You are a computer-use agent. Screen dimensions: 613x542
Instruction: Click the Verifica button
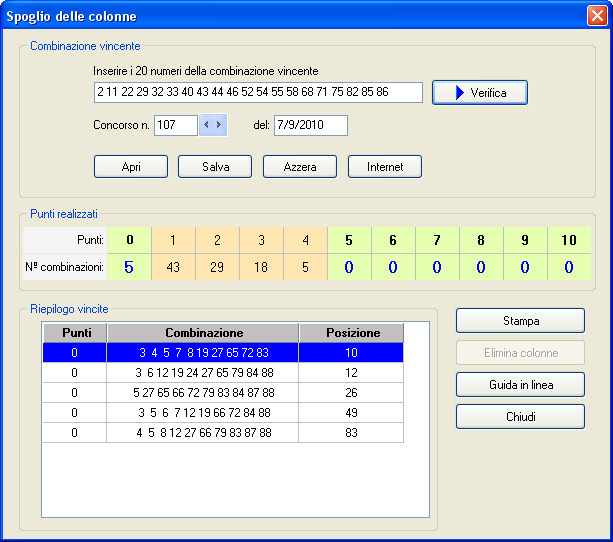tap(479, 93)
